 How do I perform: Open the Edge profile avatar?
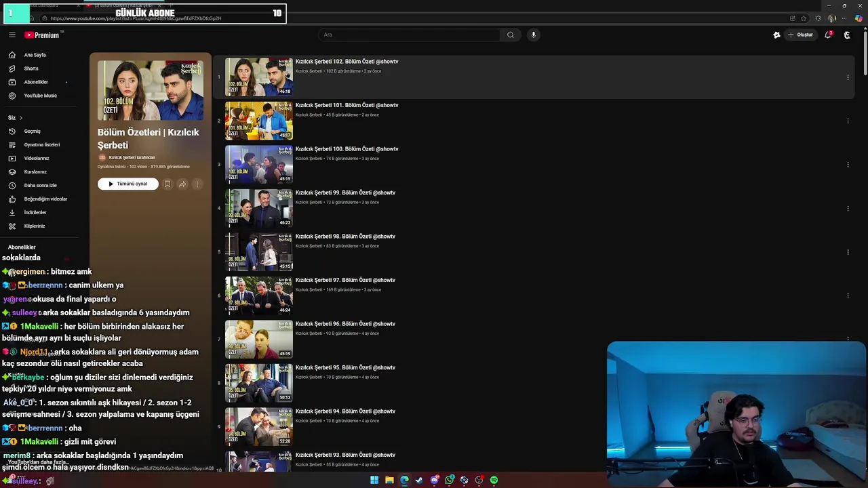point(832,18)
